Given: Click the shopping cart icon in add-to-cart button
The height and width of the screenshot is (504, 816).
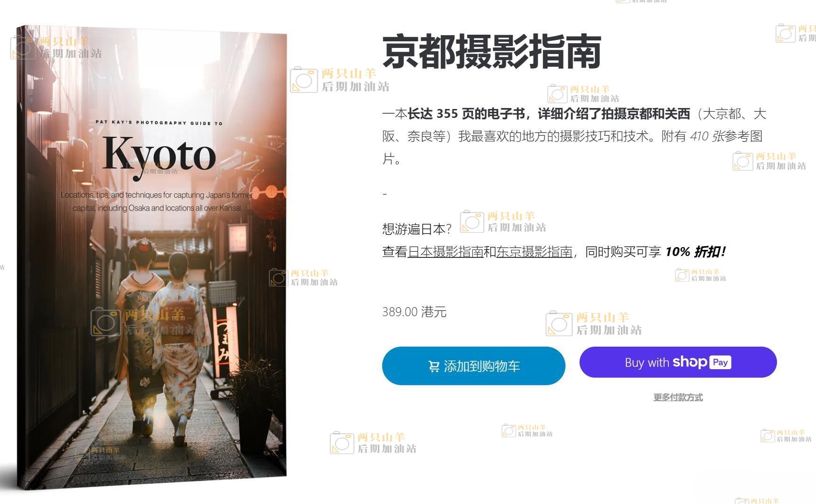Looking at the screenshot, I should pos(434,366).
